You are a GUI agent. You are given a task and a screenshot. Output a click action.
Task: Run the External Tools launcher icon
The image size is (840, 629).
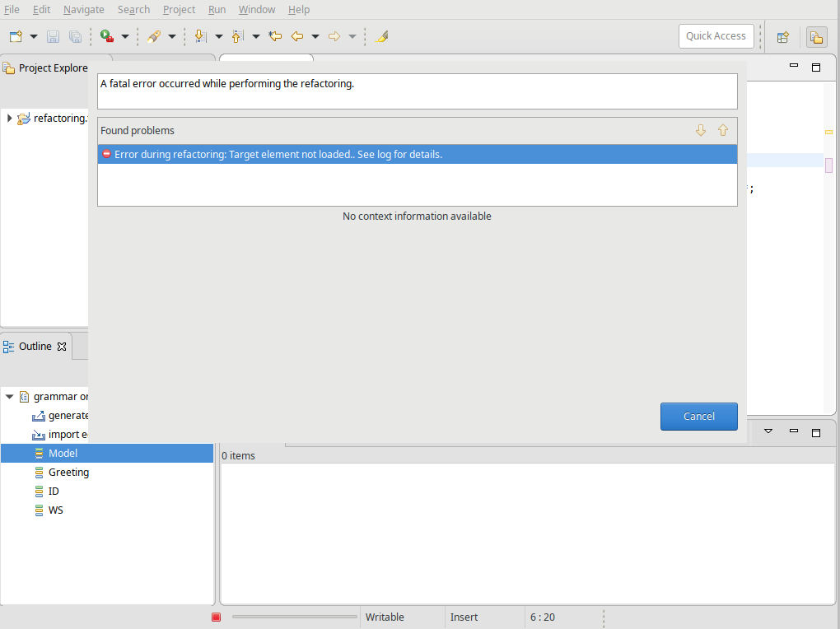click(106, 36)
